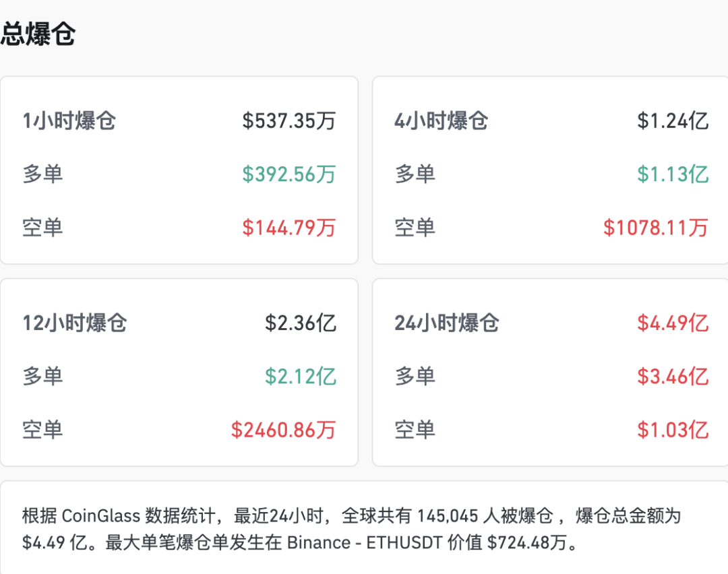Select the $1.13亿 long liquidation value

(673, 174)
